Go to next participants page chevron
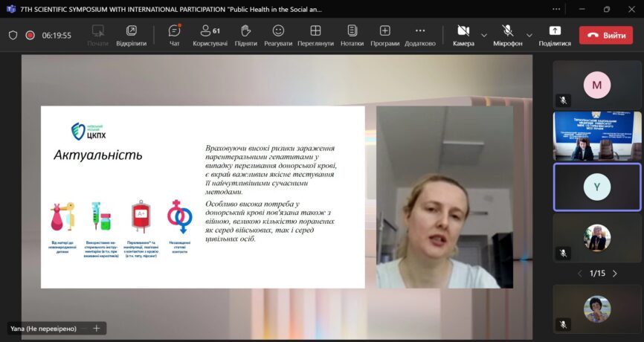644x342 pixels. click(x=615, y=274)
